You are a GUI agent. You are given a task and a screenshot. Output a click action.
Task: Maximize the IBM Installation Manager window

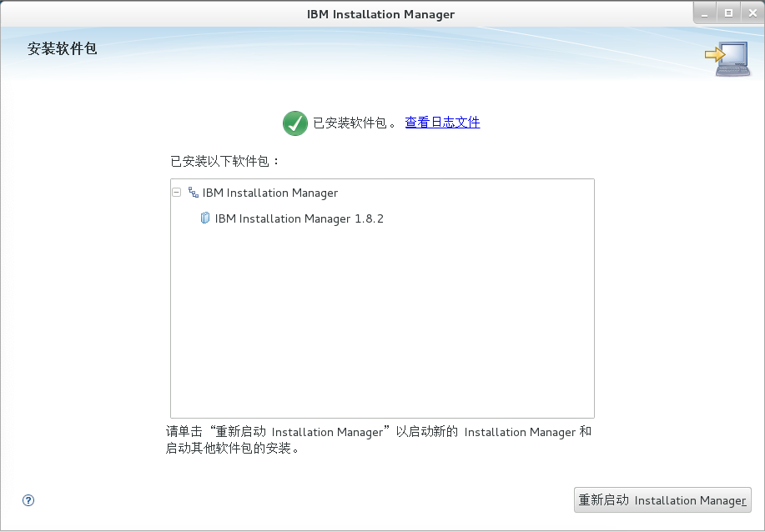728,13
